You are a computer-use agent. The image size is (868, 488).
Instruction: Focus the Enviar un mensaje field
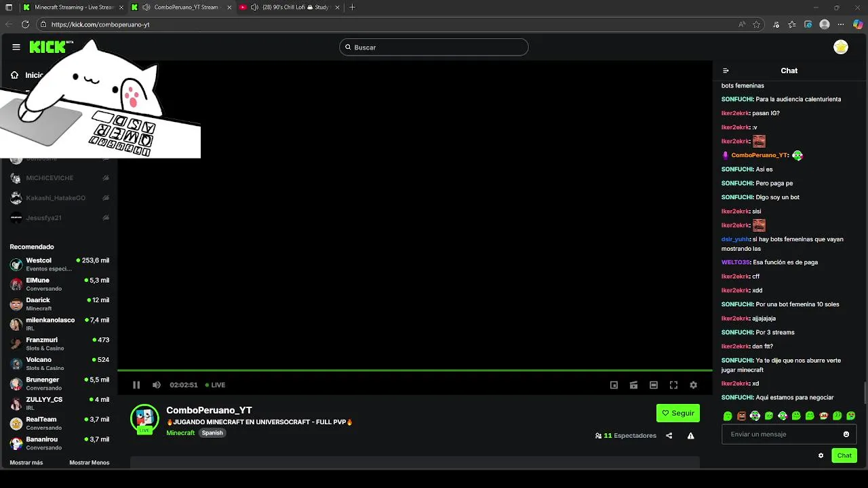click(x=789, y=434)
